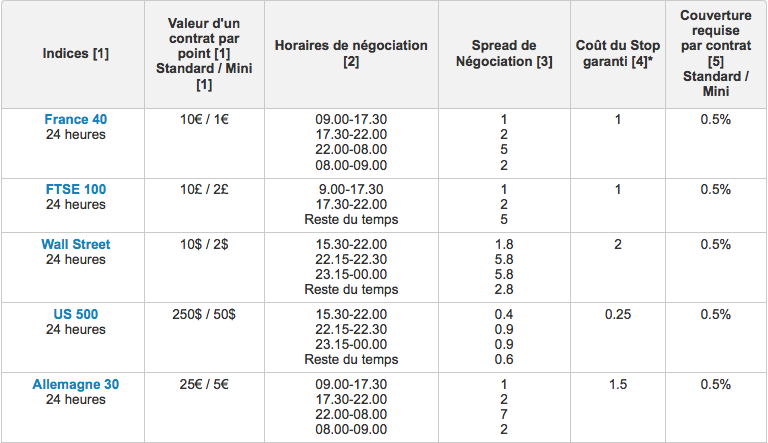
Task: Click the Spread de Négociation [3] header
Action: (x=504, y=53)
